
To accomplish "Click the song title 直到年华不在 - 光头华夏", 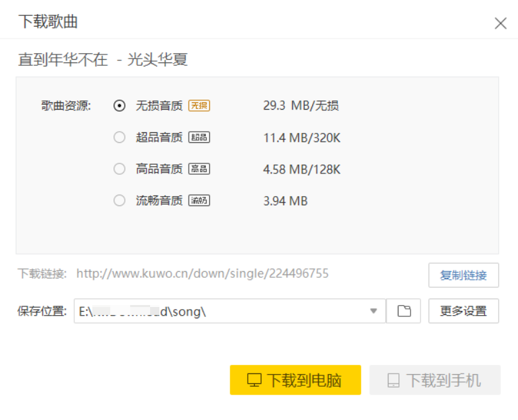I will 103,60.
